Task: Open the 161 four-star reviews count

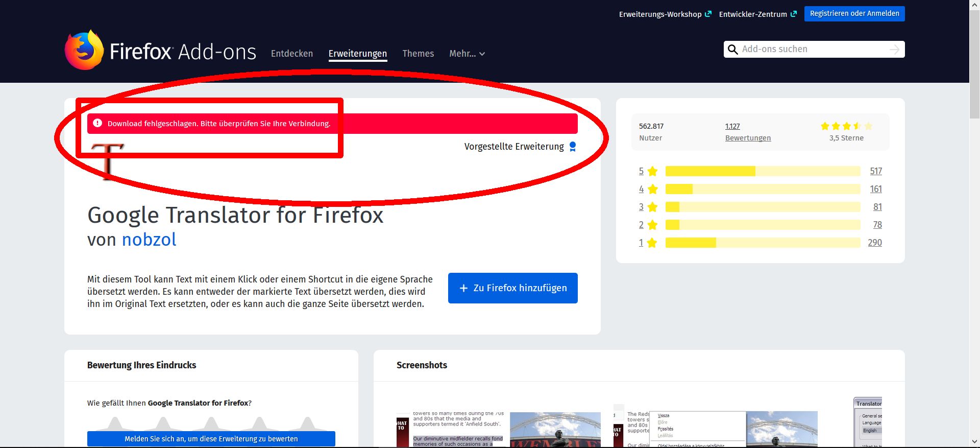Action: point(876,189)
